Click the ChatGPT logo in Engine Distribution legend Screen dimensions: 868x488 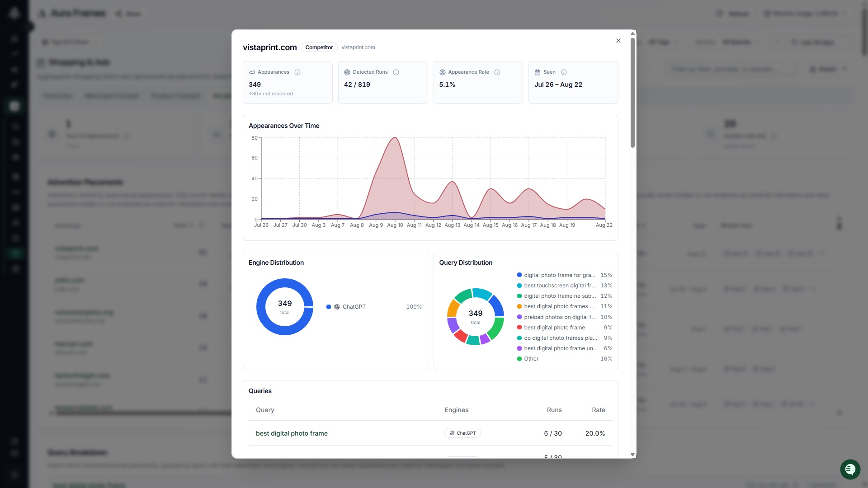(x=337, y=307)
